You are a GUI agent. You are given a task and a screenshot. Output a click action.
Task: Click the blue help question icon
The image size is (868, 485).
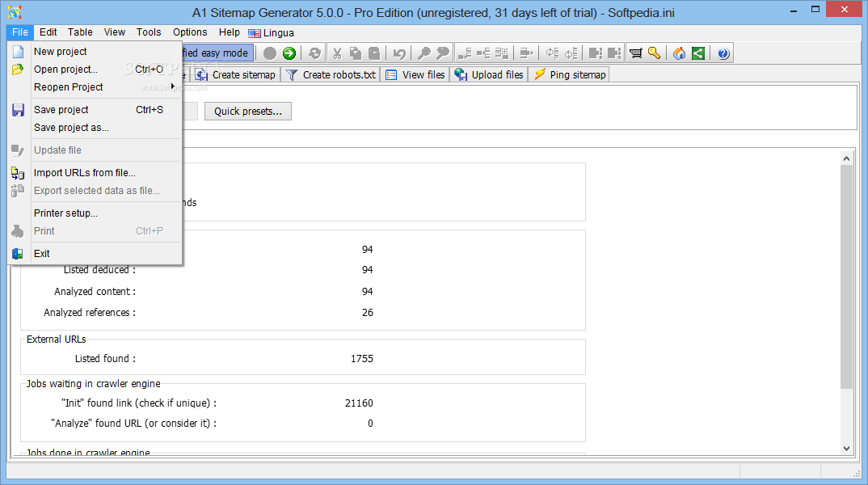point(723,53)
